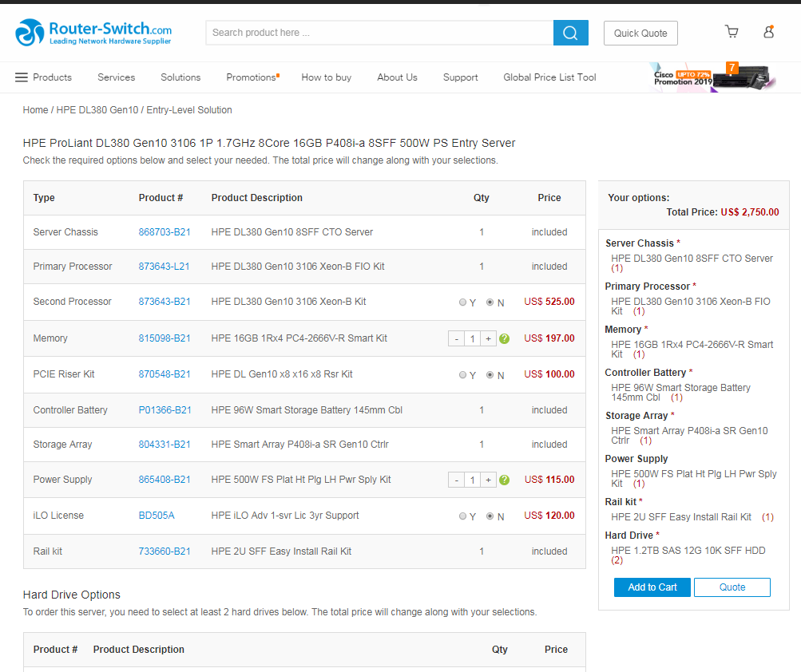Select N for PCIE Riser Kit
This screenshot has width=801, height=672.
490,375
